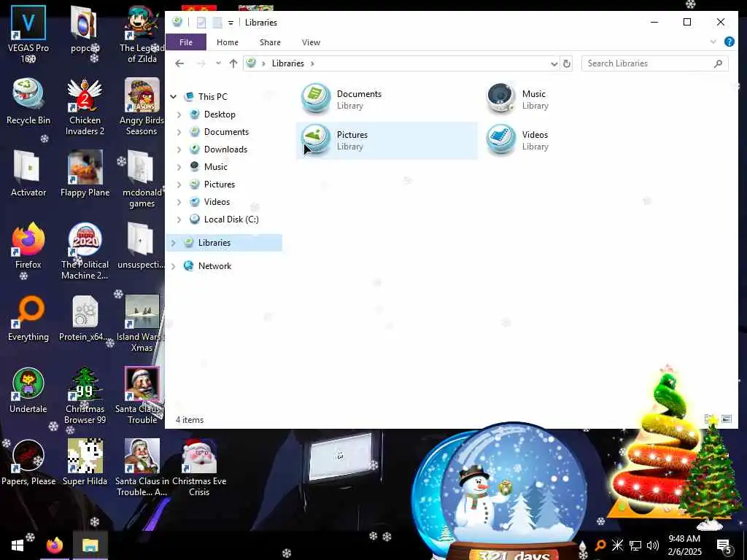Open Firefox from the taskbar

point(55,545)
